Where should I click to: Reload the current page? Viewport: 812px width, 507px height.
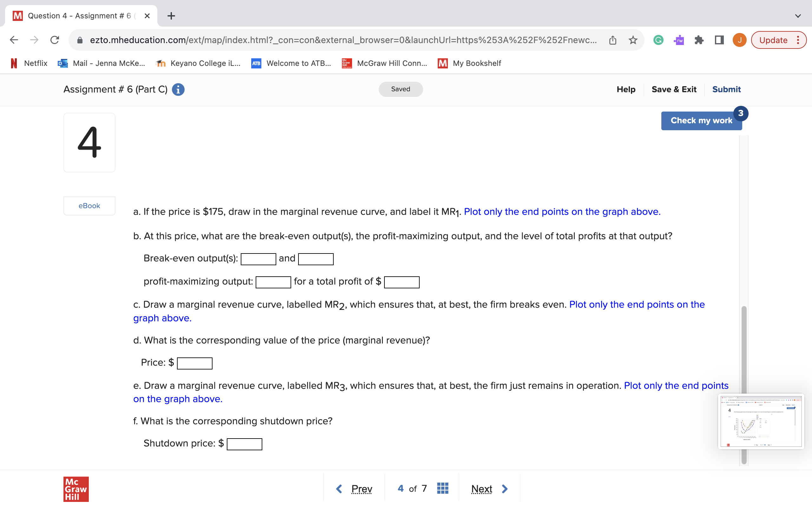click(x=55, y=40)
